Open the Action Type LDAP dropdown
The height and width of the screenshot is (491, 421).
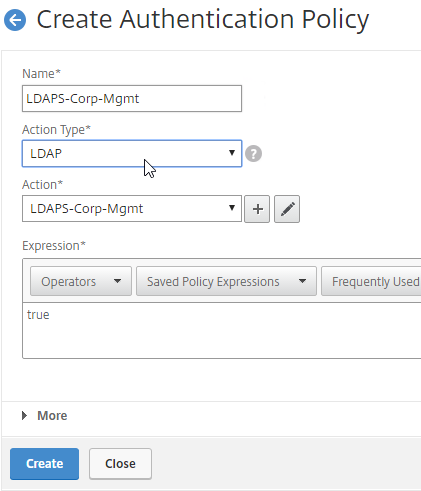coord(132,153)
